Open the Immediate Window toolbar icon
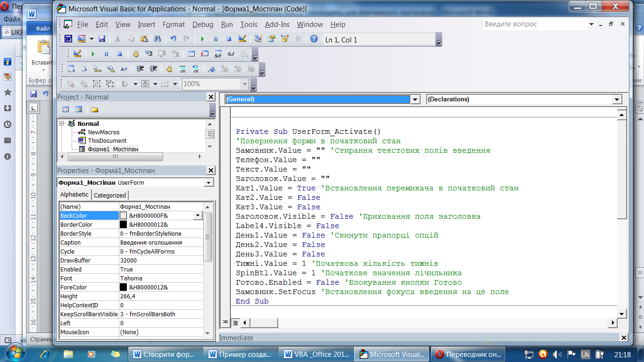The image size is (644, 362). coord(205,54)
